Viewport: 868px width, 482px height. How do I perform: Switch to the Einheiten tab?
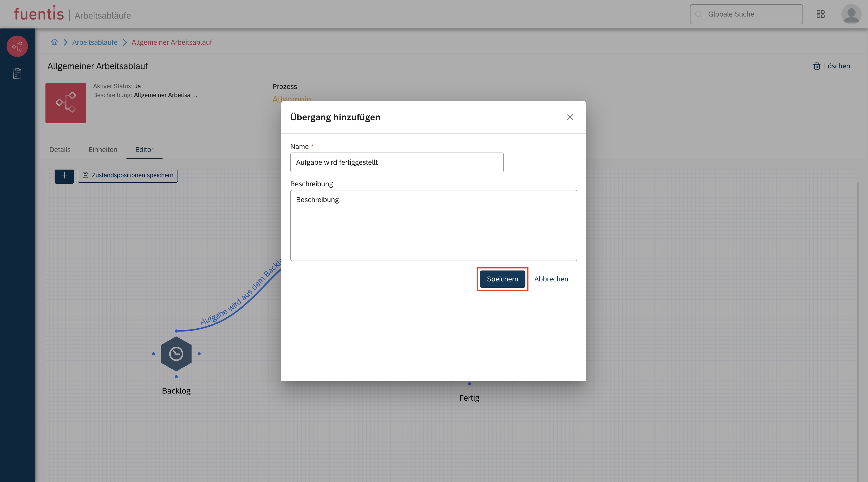pyautogui.click(x=102, y=149)
